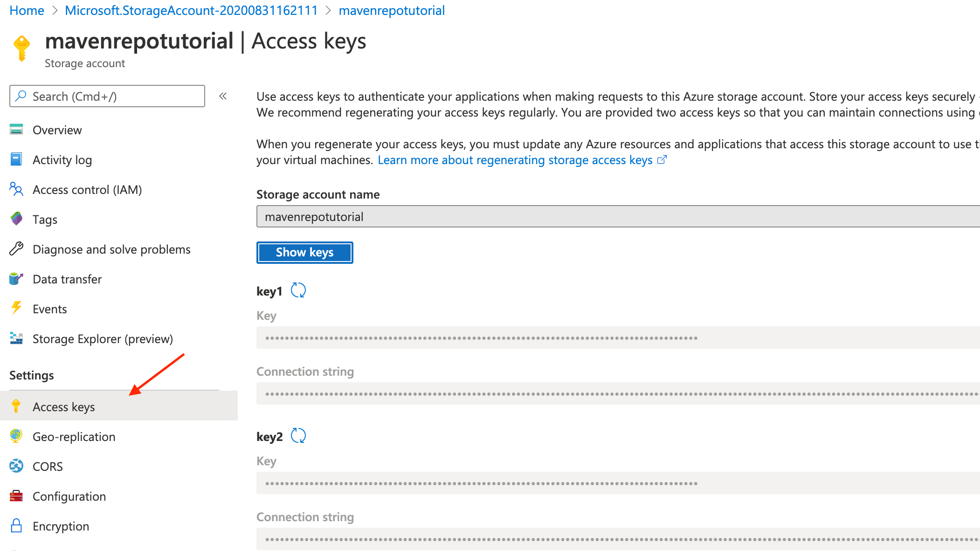Screen dimensions: 980x551
Task: Regenerate key1 using the refresh icon
Action: 298,290
